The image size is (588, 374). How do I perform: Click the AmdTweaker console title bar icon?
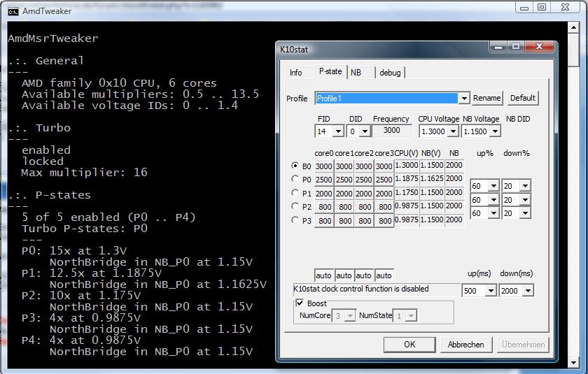pos(13,12)
